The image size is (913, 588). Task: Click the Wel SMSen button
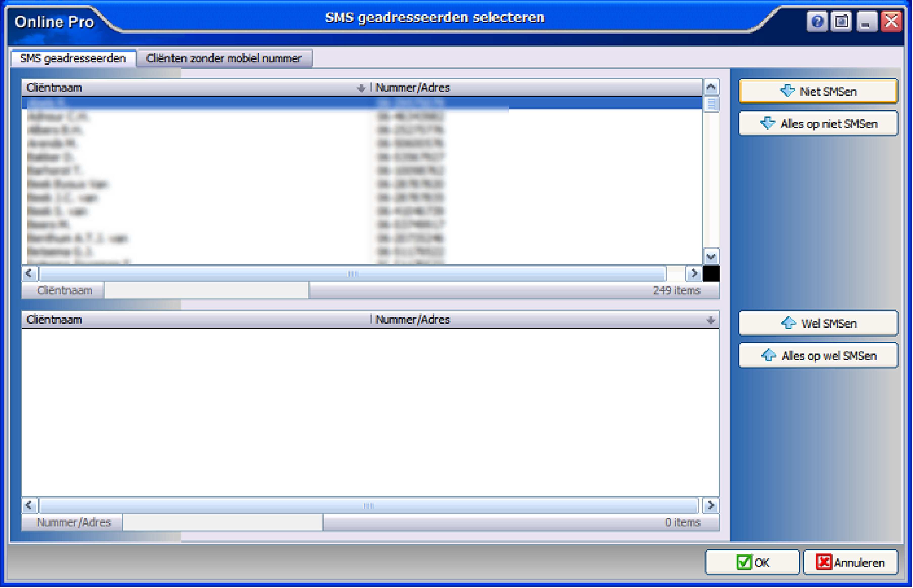818,323
